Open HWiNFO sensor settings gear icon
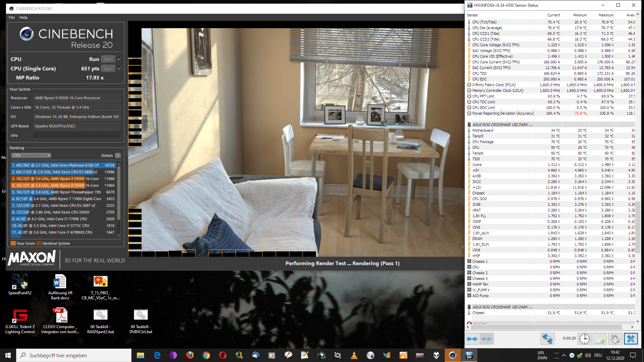This screenshot has width=644, height=362. click(x=615, y=339)
